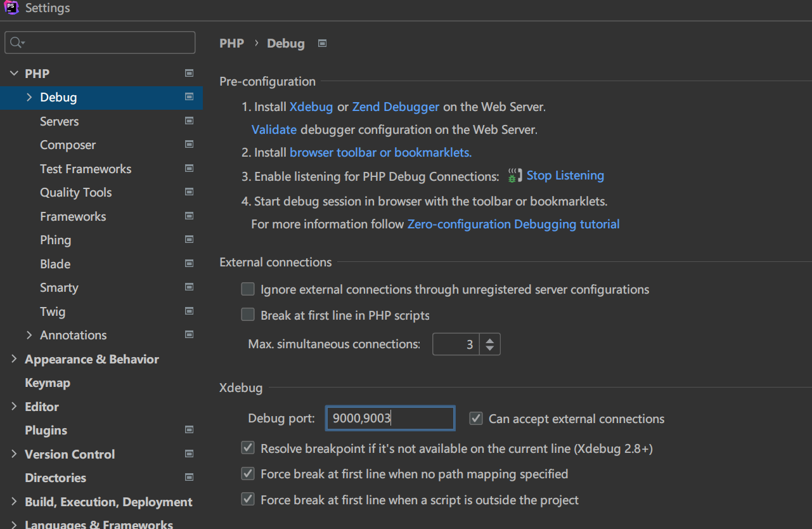The width and height of the screenshot is (812, 529).
Task: Click project-level icon beside Twig row
Action: [189, 311]
